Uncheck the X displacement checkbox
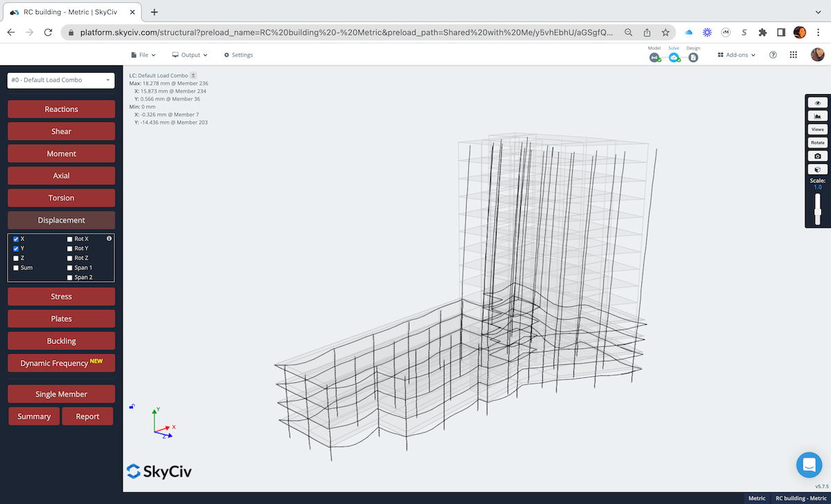 (x=16, y=238)
